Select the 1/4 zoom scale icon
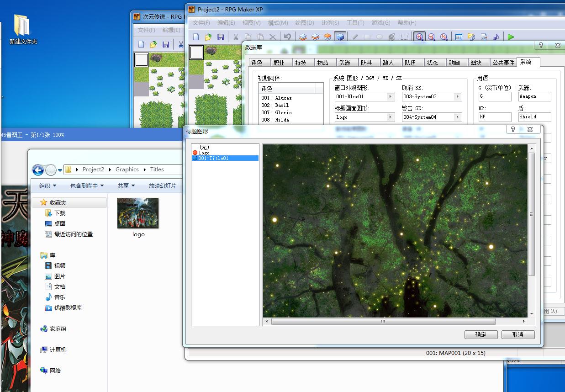This screenshot has width=565, height=392. (444, 37)
